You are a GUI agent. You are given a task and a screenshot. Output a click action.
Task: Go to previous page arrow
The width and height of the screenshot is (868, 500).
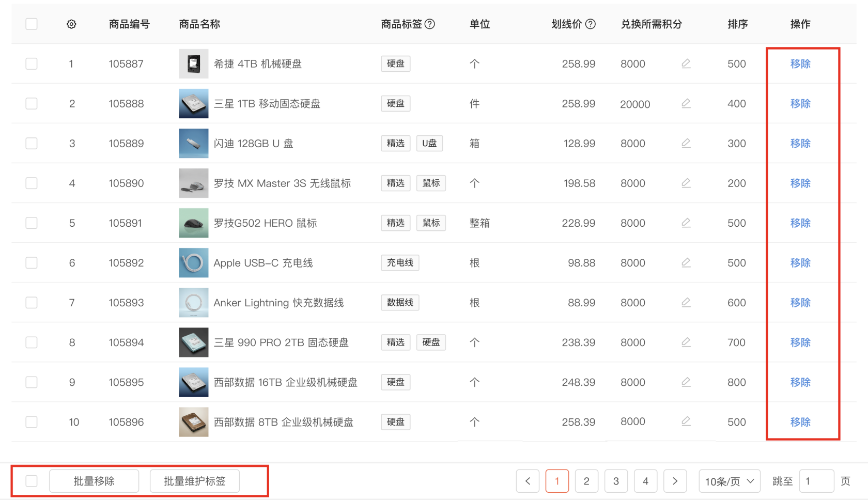528,481
